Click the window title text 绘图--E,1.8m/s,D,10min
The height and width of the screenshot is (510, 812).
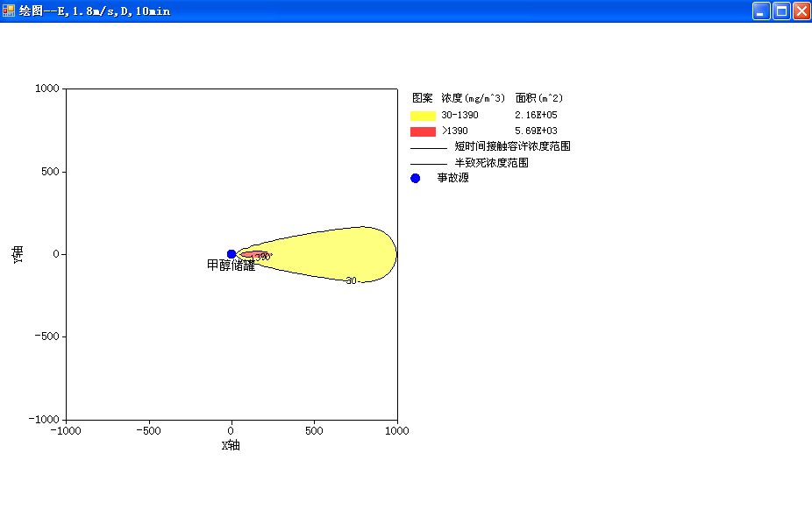(95, 11)
